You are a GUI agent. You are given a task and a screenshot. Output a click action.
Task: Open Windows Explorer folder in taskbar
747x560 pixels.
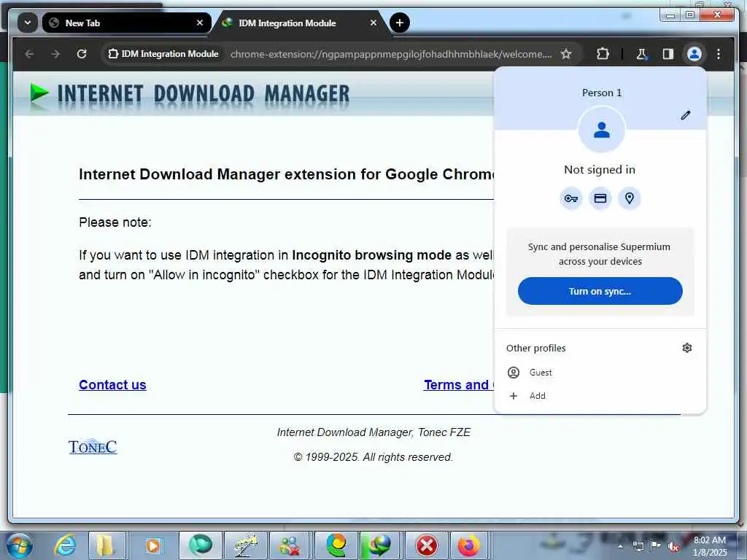coord(107,545)
